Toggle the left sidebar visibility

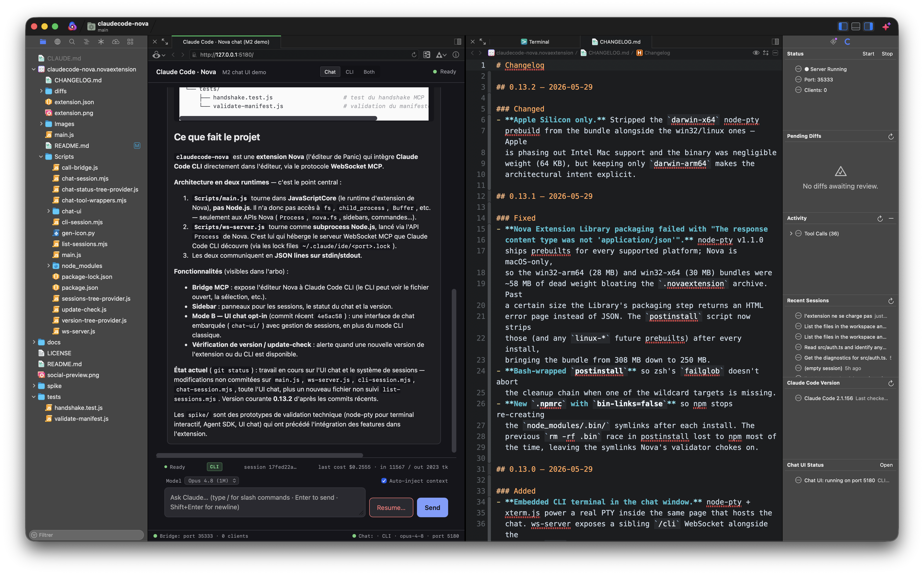click(x=843, y=26)
